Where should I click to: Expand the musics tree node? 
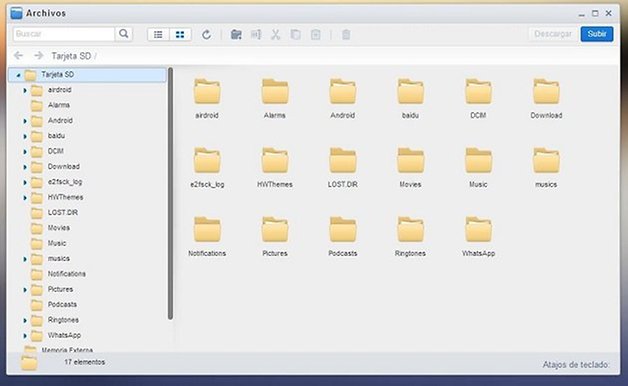coord(25,259)
